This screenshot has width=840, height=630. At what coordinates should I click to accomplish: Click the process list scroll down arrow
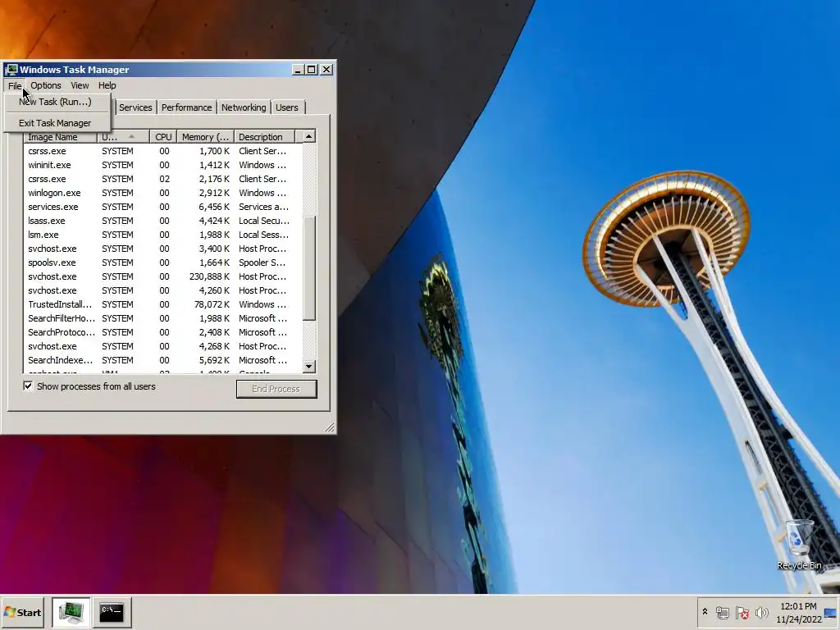[309, 367]
